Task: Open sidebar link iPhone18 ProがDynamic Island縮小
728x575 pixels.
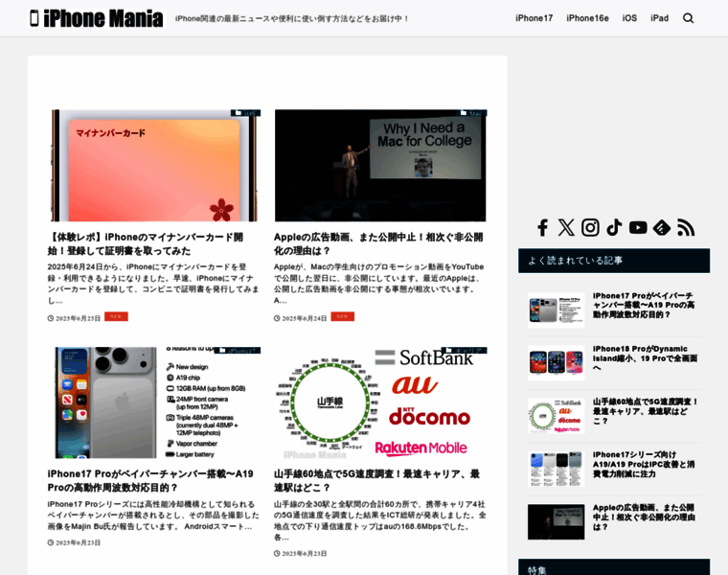Action: (645, 358)
